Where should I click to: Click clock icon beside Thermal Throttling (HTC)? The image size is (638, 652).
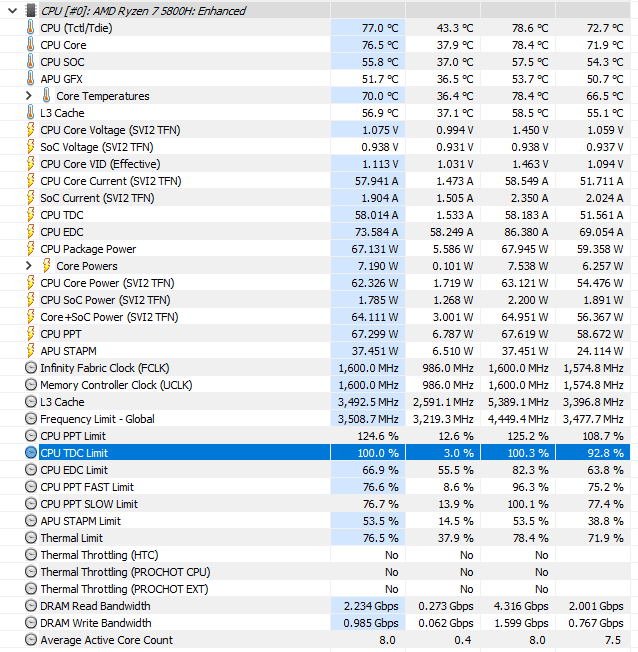pyautogui.click(x=31, y=555)
